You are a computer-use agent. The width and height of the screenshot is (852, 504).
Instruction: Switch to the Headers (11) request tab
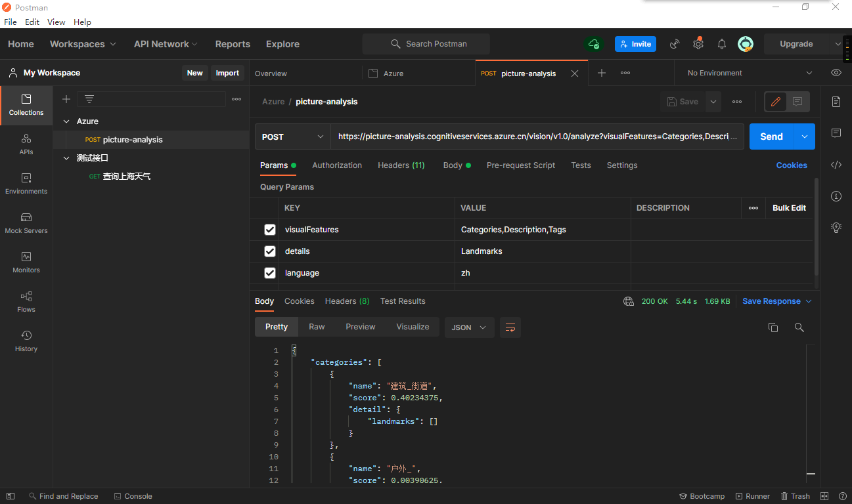coord(401,165)
